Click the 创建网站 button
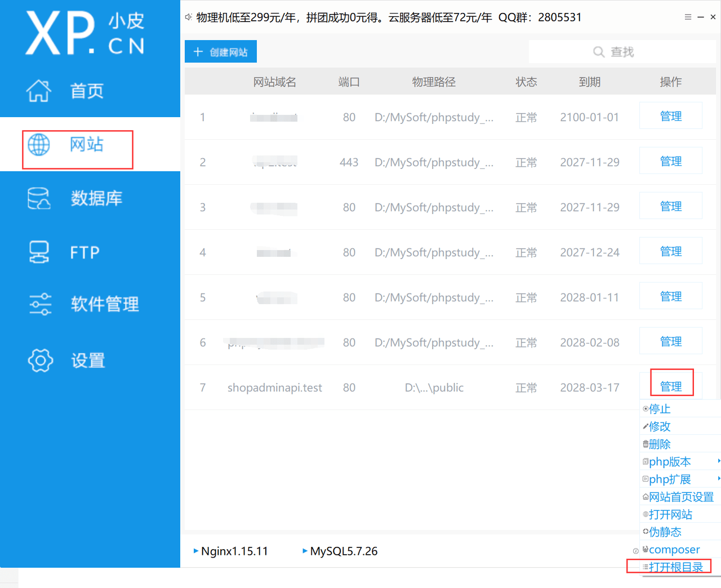The image size is (721, 588). pyautogui.click(x=221, y=52)
